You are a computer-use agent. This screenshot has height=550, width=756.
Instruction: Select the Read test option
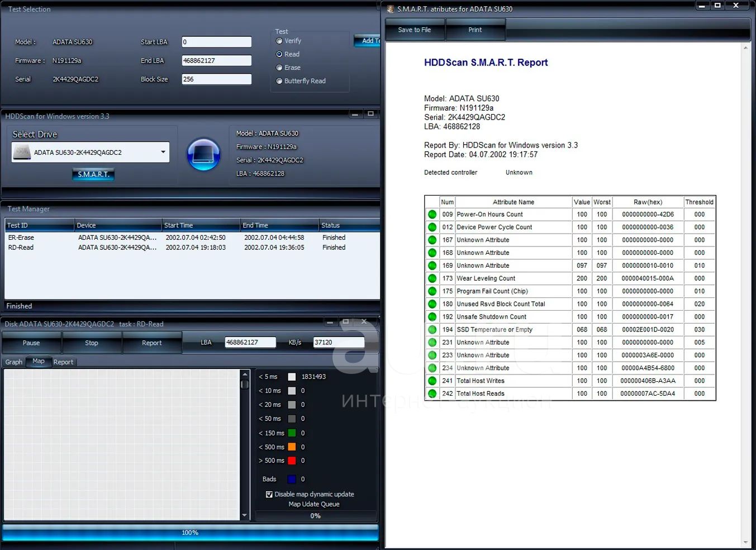click(x=279, y=54)
